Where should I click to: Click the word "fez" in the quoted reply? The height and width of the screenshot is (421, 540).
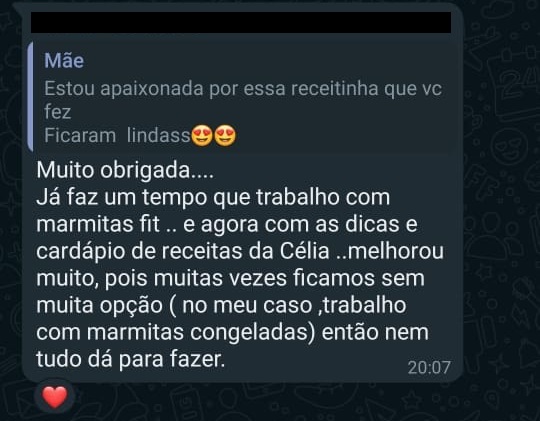click(58, 112)
